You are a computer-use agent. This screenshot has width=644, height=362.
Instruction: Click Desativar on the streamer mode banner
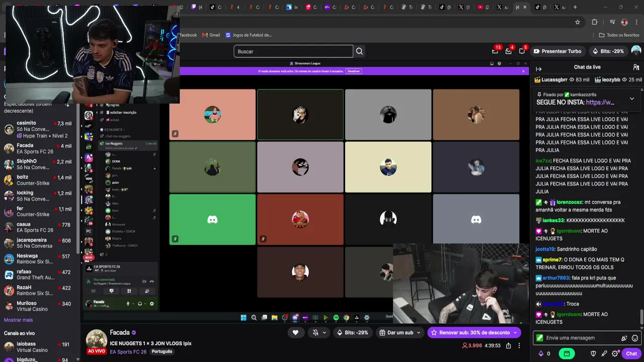tap(354, 71)
